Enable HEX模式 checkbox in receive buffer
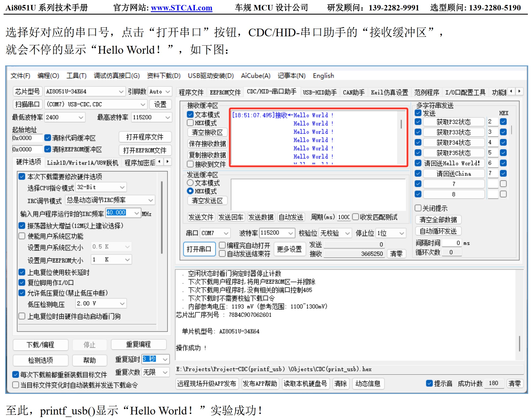 tap(190, 123)
